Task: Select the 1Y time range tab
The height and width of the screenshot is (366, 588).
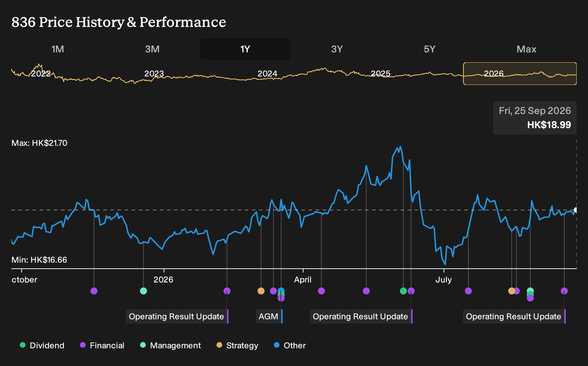Action: (x=246, y=49)
